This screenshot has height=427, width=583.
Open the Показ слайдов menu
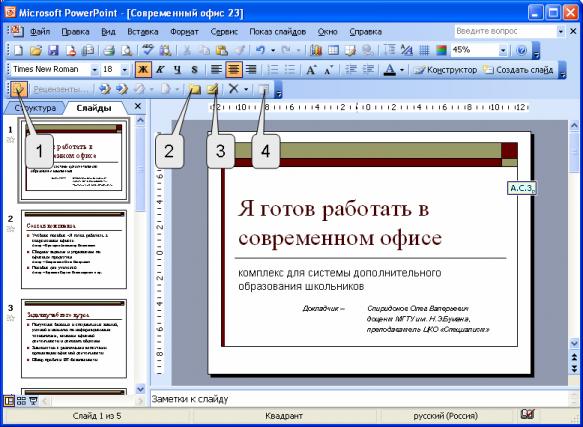[x=277, y=32]
